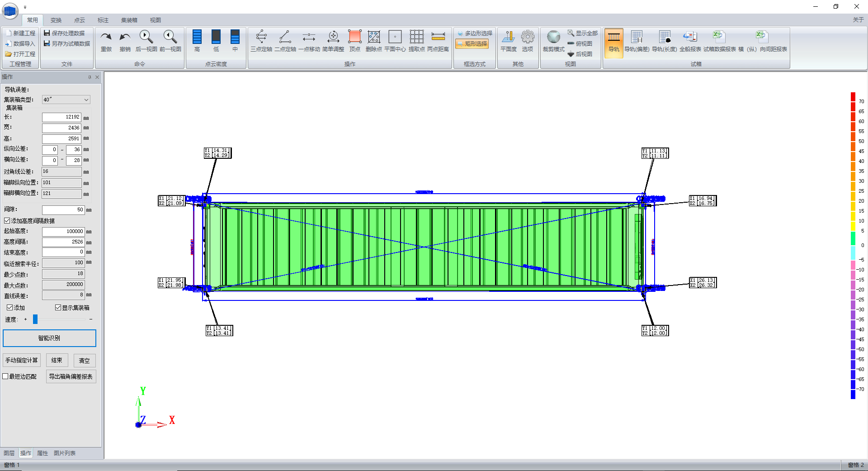Screen dimensions: 868x471
Task: Choose 矩形选择 selection mode
Action: click(472, 43)
